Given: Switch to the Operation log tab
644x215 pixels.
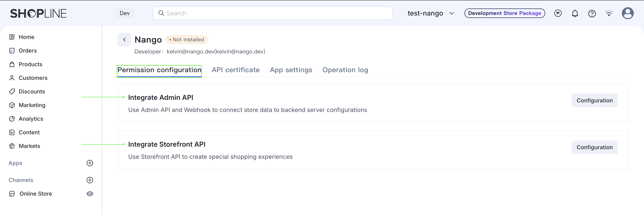Looking at the screenshot, I should (x=345, y=70).
